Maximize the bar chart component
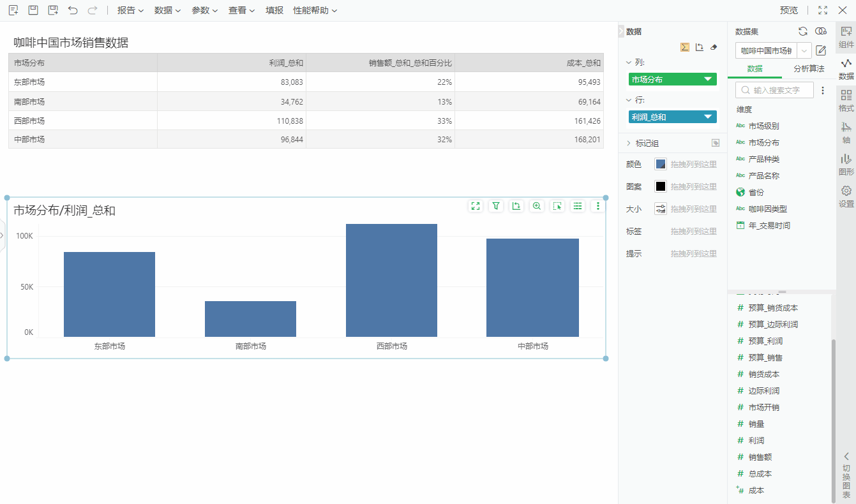 475,205
